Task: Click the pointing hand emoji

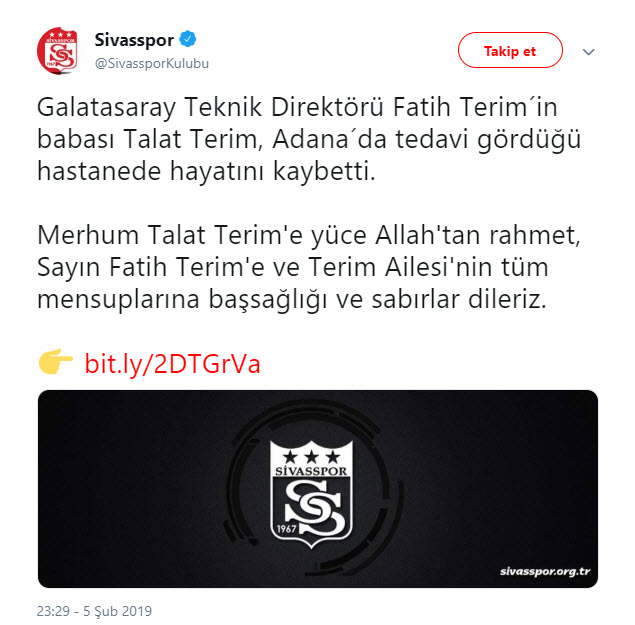Action: click(x=56, y=361)
